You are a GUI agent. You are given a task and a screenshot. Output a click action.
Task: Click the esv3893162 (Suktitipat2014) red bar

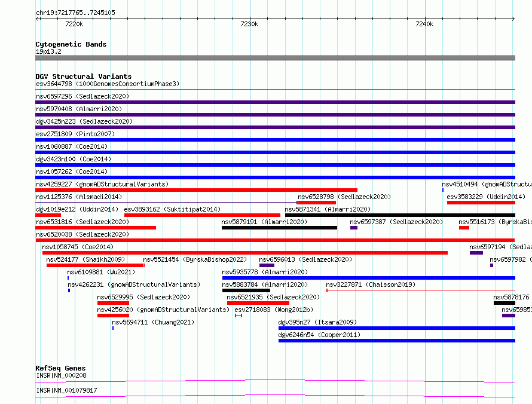(203, 215)
